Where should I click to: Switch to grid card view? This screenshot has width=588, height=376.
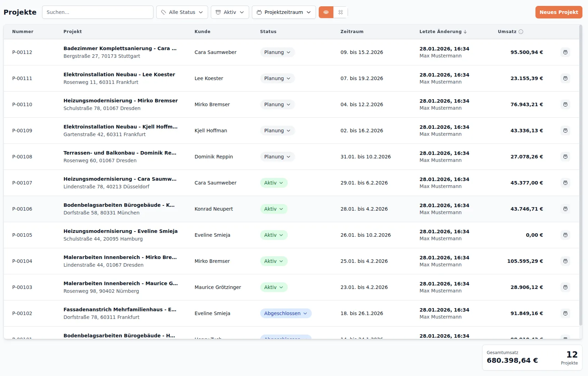[x=341, y=12]
